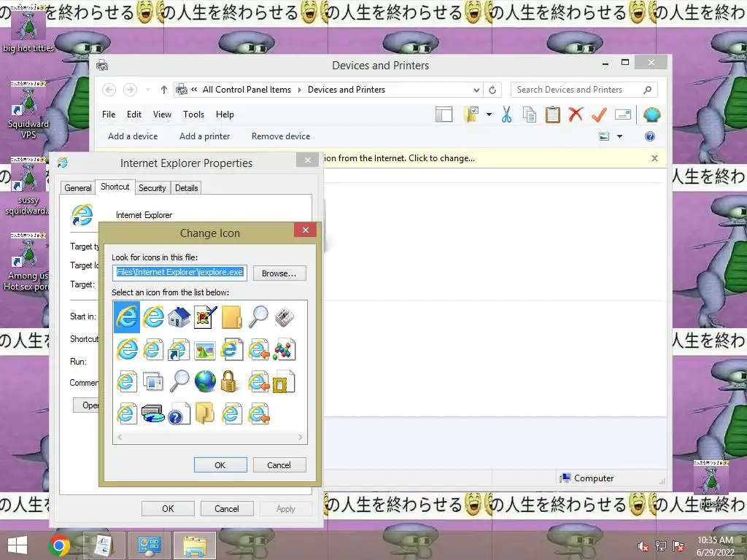Screen dimensions: 747x560
Task: Click Cancel in Change Icon dialog
Action: (x=279, y=465)
